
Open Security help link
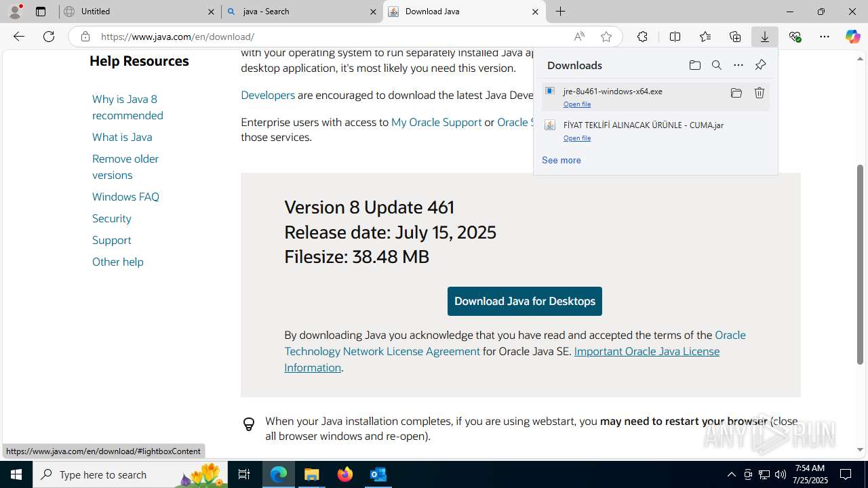(112, 218)
